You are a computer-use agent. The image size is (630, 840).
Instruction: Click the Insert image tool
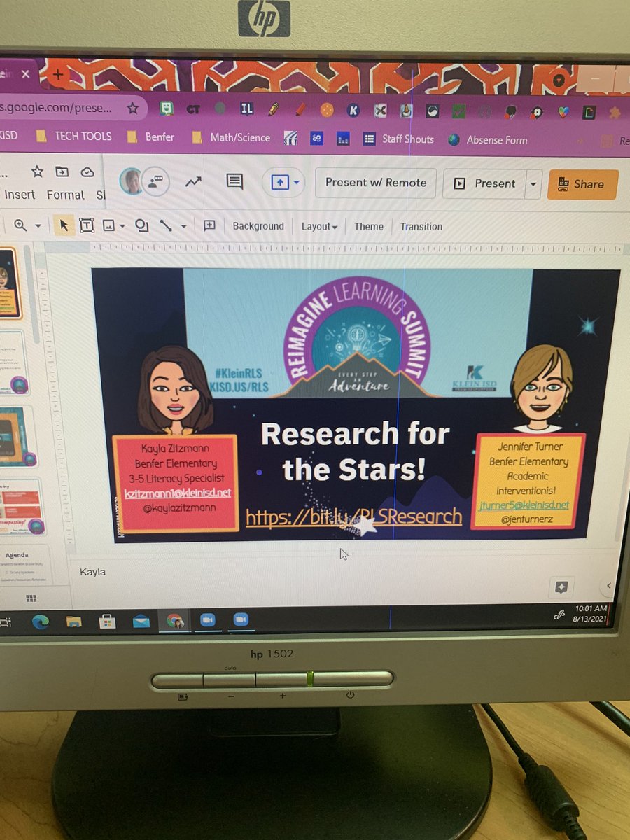108,225
